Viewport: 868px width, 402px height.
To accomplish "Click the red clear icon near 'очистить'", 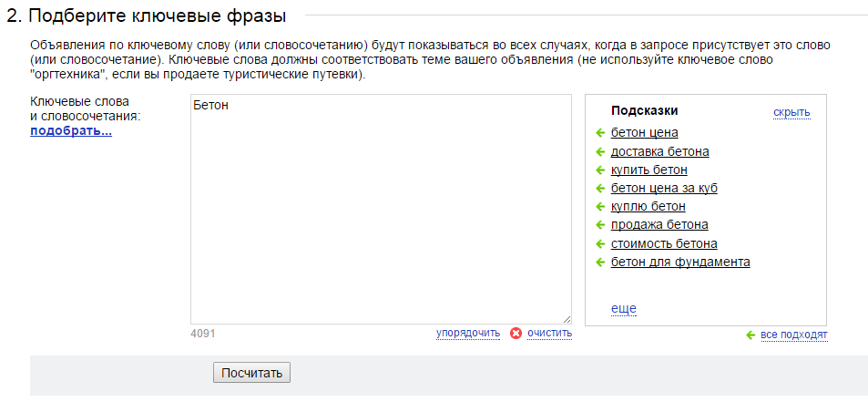I will (516, 334).
